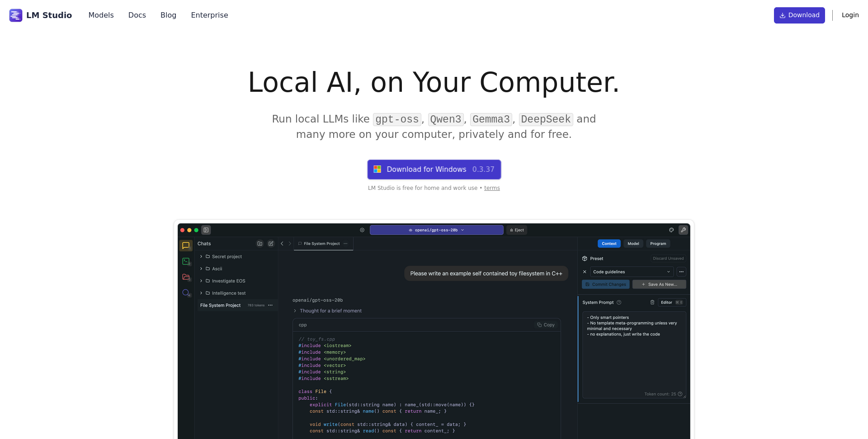
Task: Click the wrench settings icon at top right
Action: tap(683, 230)
